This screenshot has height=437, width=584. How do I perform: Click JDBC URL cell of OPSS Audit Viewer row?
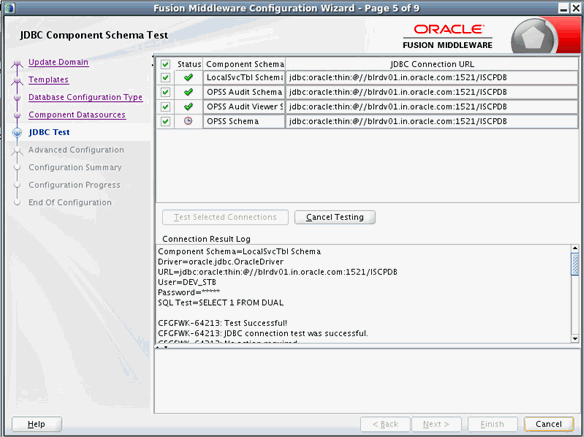[x=432, y=107]
